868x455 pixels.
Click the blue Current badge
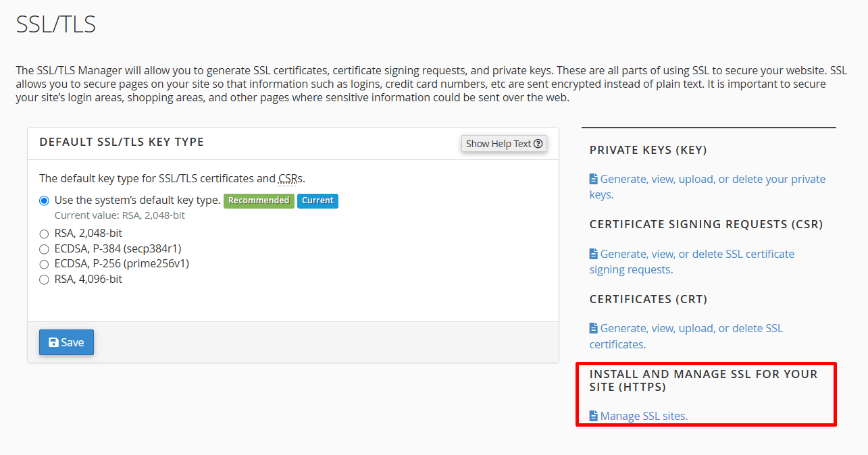click(x=317, y=200)
